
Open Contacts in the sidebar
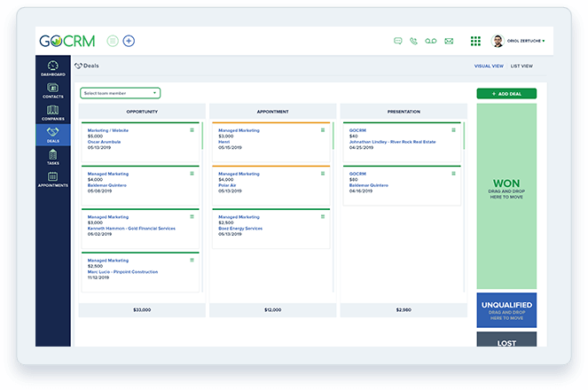53,90
